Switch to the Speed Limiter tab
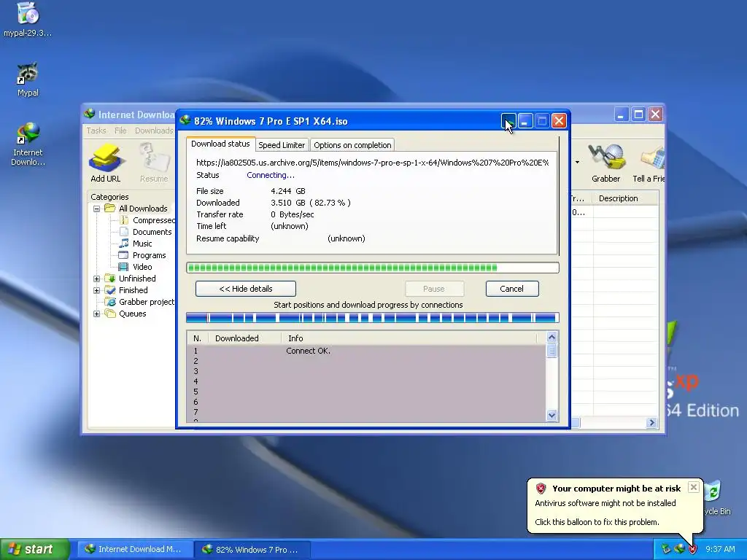The image size is (747, 560). pyautogui.click(x=282, y=145)
